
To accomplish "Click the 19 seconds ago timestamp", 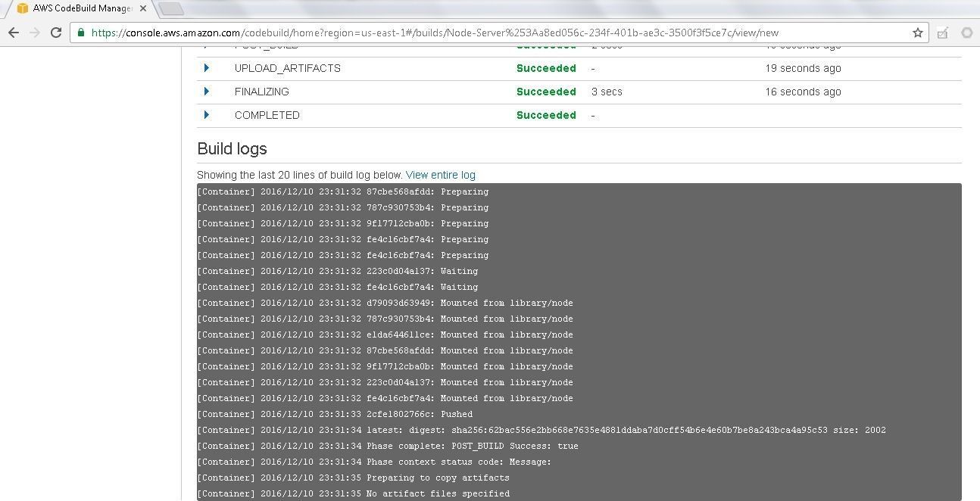I will (803, 68).
